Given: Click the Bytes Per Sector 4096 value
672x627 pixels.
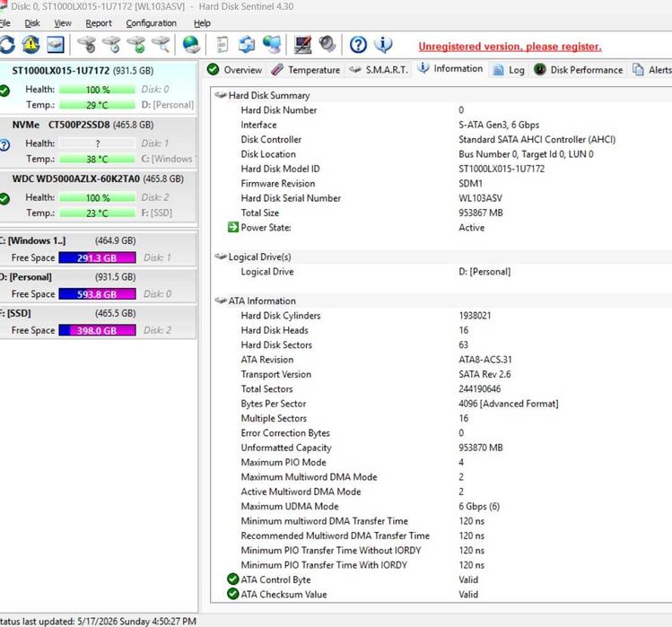Looking at the screenshot, I should click(509, 404).
